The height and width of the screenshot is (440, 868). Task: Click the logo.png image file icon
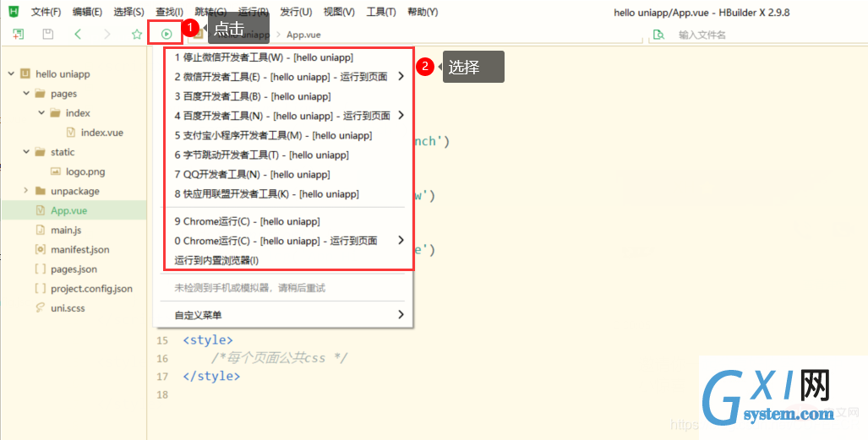[55, 171]
